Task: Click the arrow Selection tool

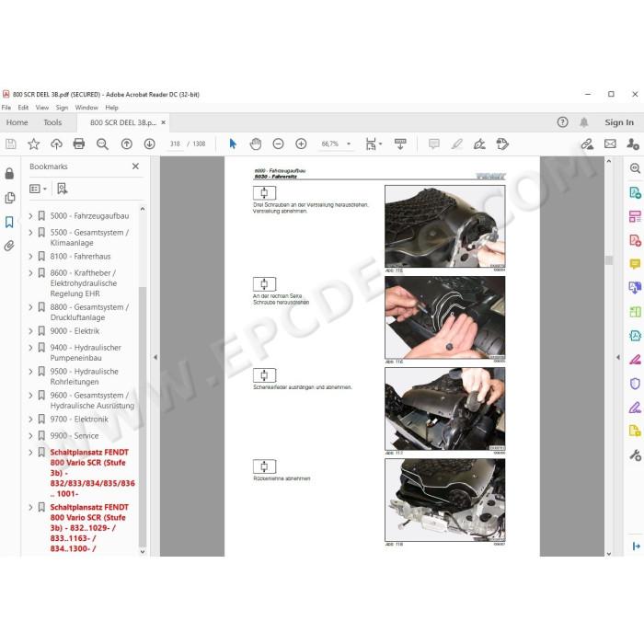Action: [233, 144]
